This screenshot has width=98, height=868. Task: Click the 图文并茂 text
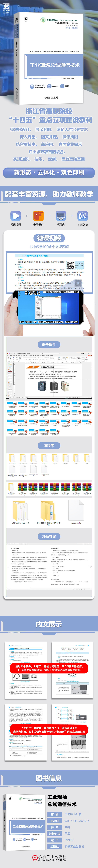[49, 137]
